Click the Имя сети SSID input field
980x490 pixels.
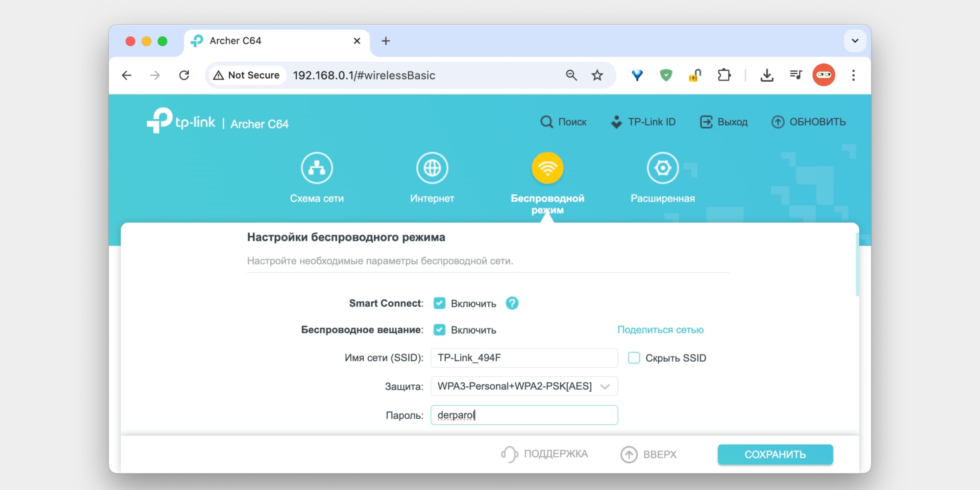click(x=524, y=358)
